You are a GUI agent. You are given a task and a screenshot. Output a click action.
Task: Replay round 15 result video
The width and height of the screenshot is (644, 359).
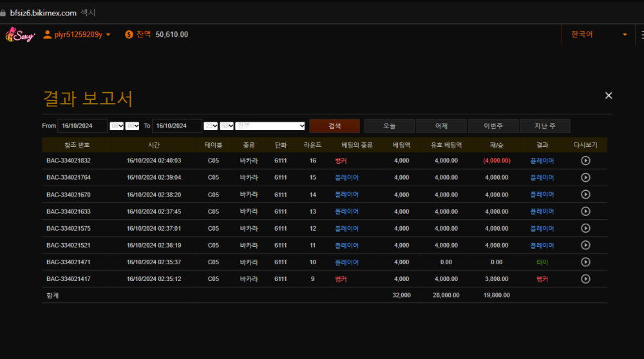click(x=585, y=177)
